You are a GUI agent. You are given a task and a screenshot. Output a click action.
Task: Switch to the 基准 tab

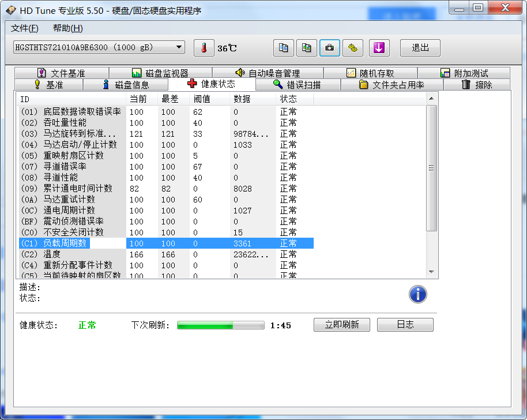(x=49, y=84)
